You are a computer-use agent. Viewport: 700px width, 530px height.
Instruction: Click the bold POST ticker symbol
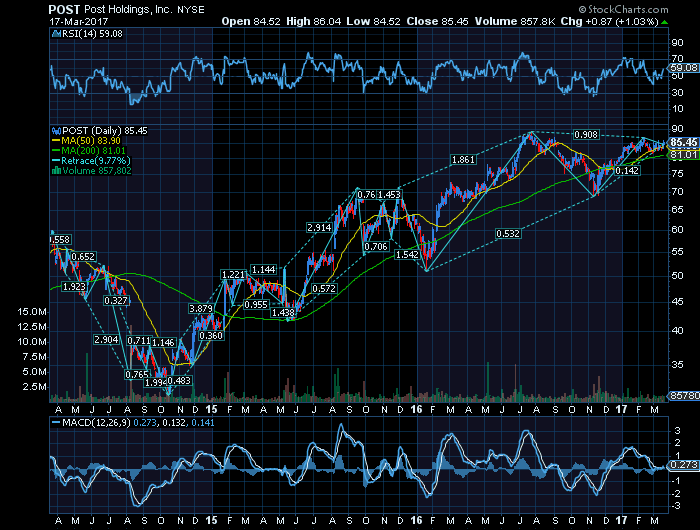[64, 9]
